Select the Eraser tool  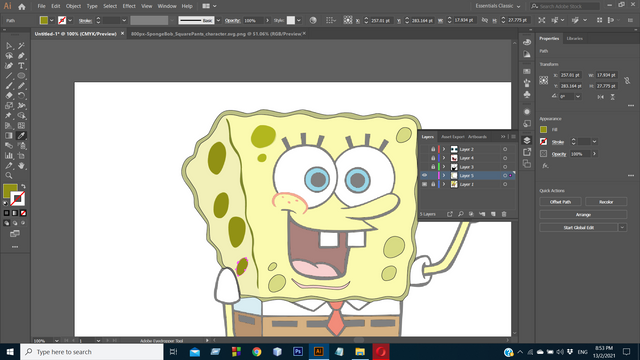point(9,96)
